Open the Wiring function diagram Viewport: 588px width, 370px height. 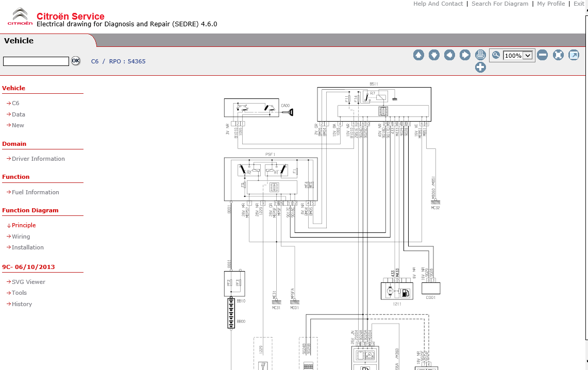(x=21, y=237)
